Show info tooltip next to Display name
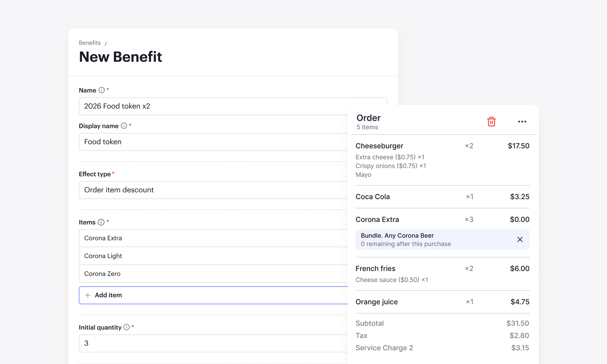 124,126
